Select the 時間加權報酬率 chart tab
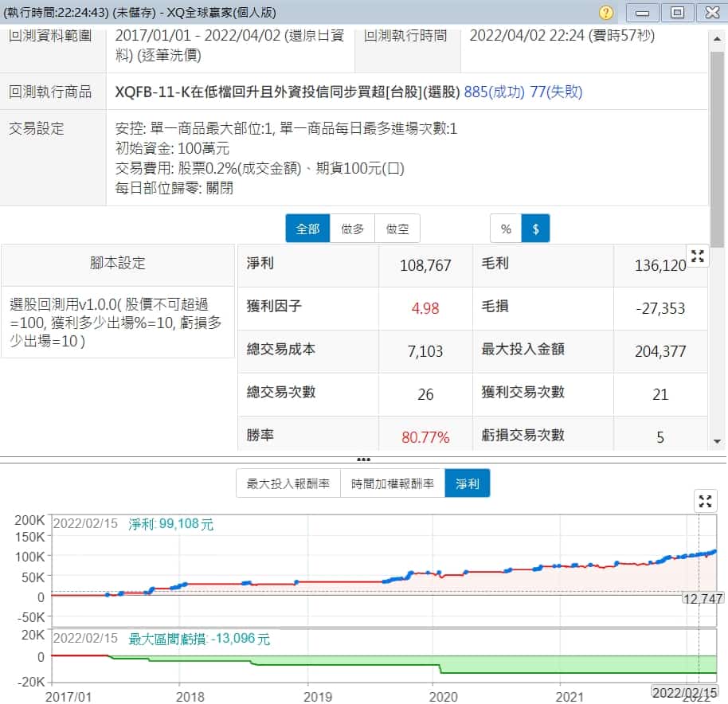 coord(393,483)
